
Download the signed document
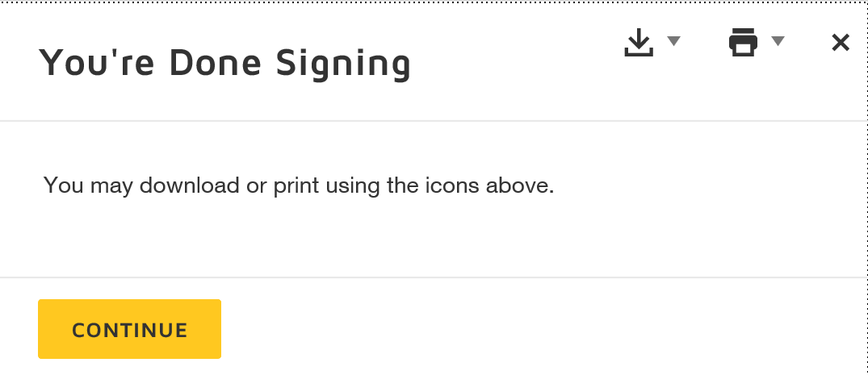click(x=639, y=43)
